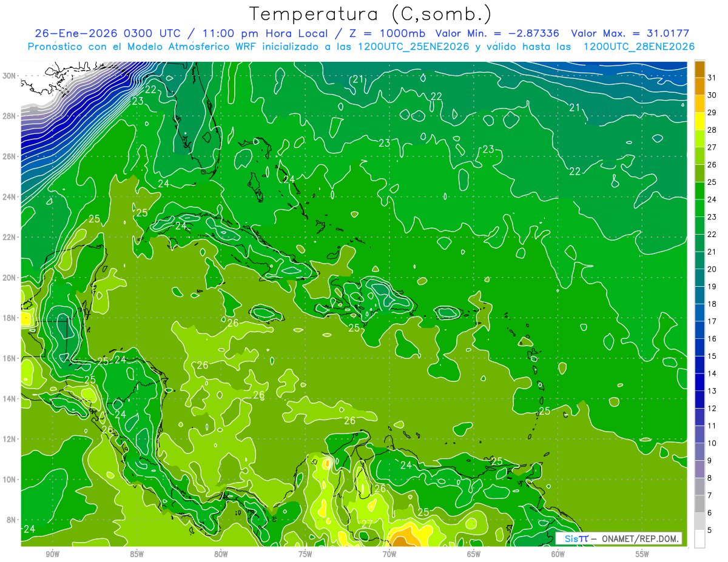
Task: Pick the lavender legend swatch between 9 and 10
Action: [699, 452]
